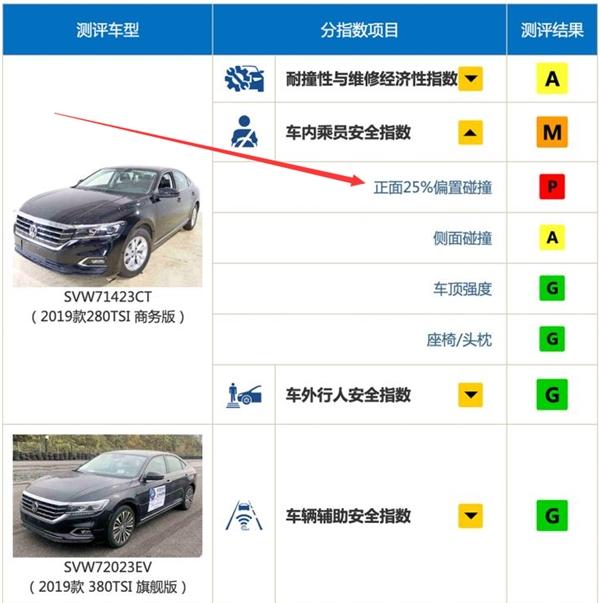The width and height of the screenshot is (600, 603).
Task: Click the crash repair economy index icon
Action: [244, 79]
